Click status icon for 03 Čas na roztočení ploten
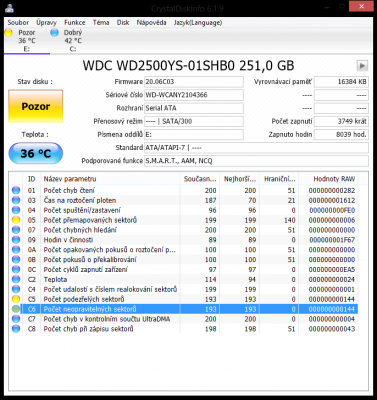 click(x=16, y=200)
